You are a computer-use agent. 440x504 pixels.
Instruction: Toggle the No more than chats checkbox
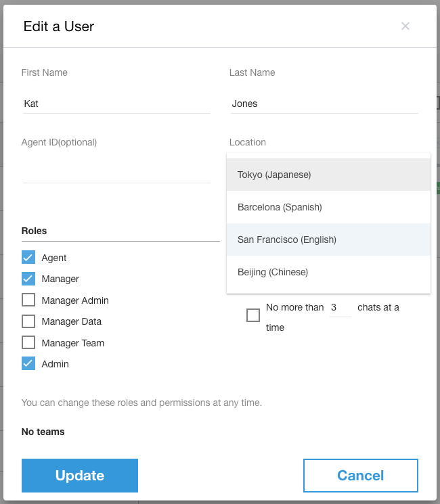pos(253,315)
